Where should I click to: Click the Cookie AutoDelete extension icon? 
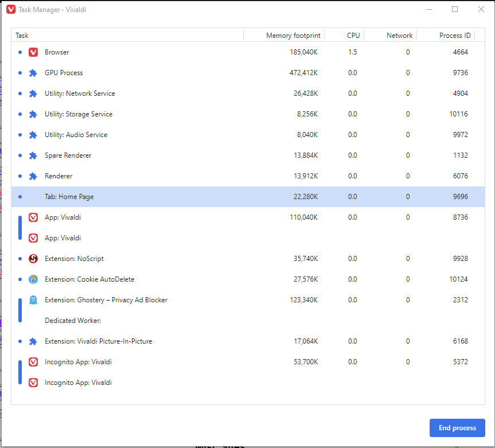[33, 279]
